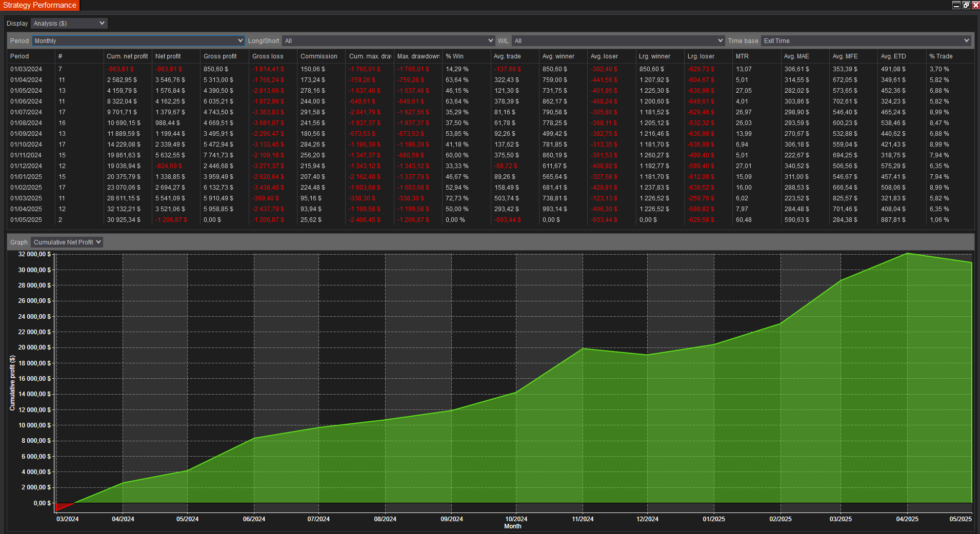980x534 pixels.
Task: Open the Time base Exit Time dropdown
Action: (x=866, y=41)
